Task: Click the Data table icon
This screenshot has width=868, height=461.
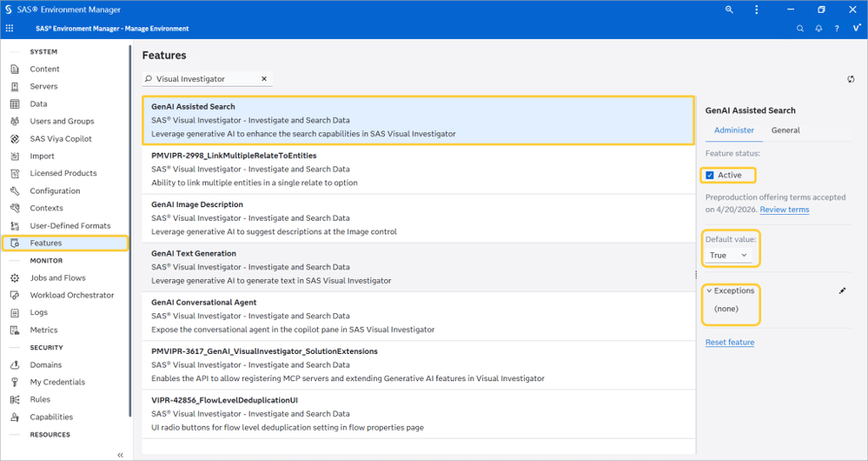Action: click(x=15, y=104)
